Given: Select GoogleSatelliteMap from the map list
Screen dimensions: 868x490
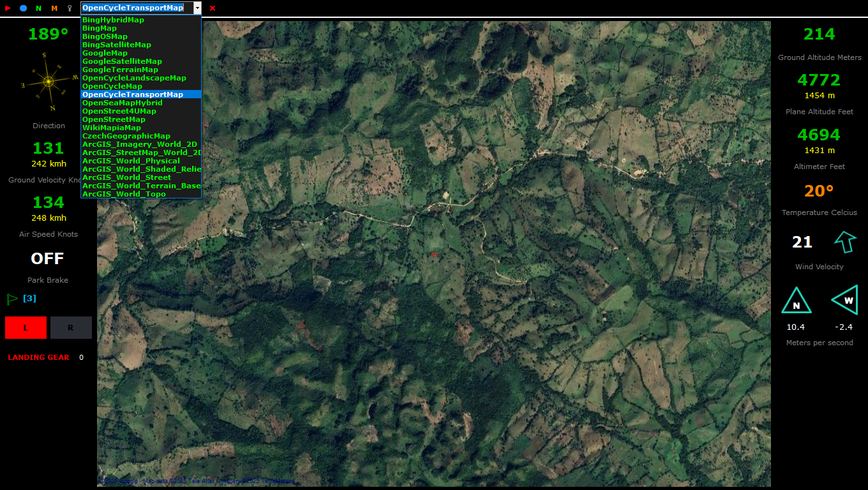Looking at the screenshot, I should [122, 61].
